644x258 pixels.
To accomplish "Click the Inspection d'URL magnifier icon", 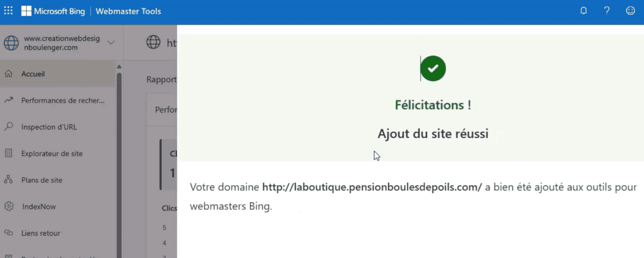I will coord(8,126).
